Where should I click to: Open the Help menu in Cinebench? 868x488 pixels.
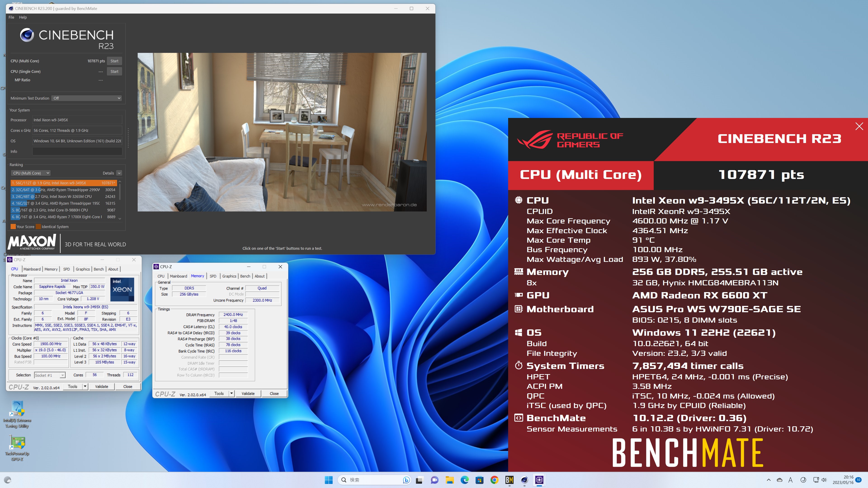[x=23, y=17]
